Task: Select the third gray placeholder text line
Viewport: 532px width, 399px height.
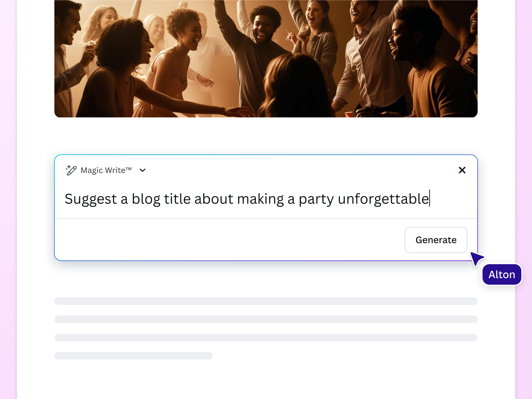Action: point(266,338)
